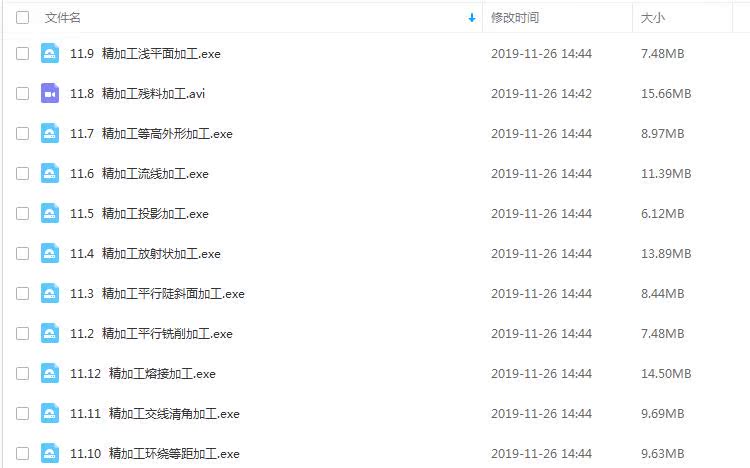Check the box for 11.5 精加工投影加工.exe

(22, 213)
